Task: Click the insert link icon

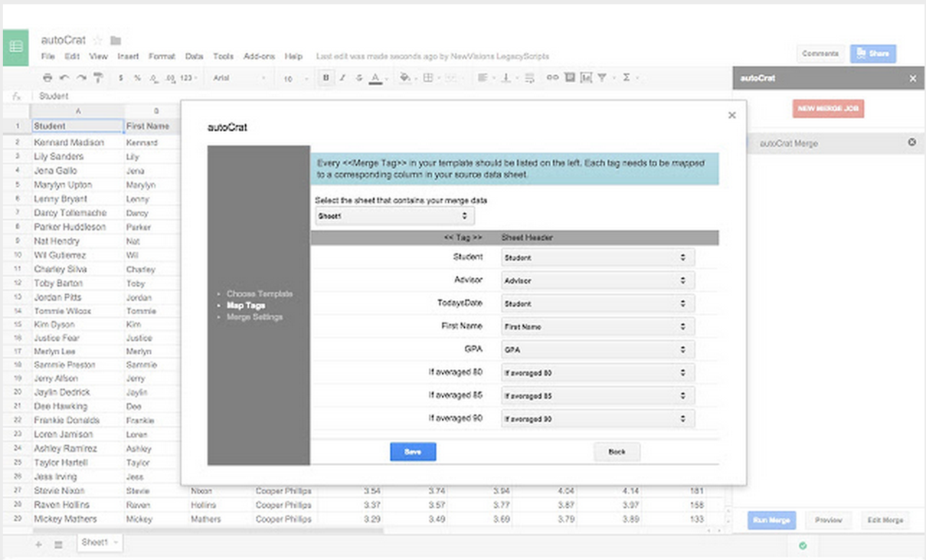Action: coord(552,78)
